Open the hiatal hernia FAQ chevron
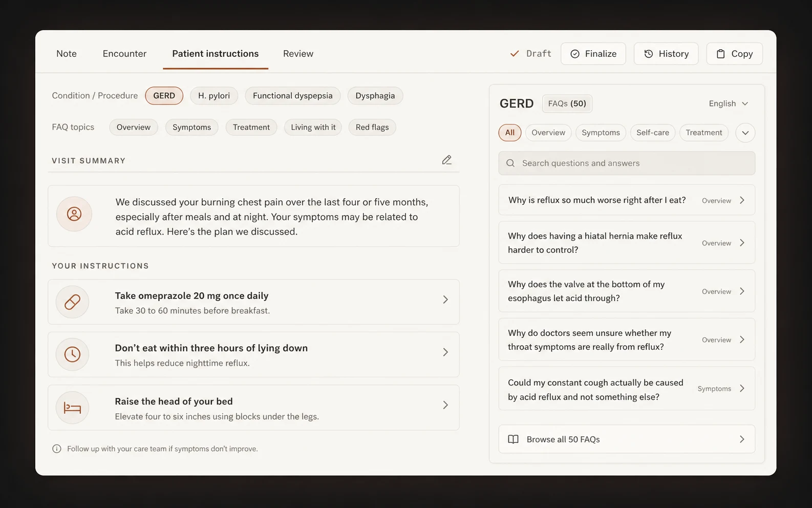Image resolution: width=812 pixels, height=508 pixels. coord(742,243)
